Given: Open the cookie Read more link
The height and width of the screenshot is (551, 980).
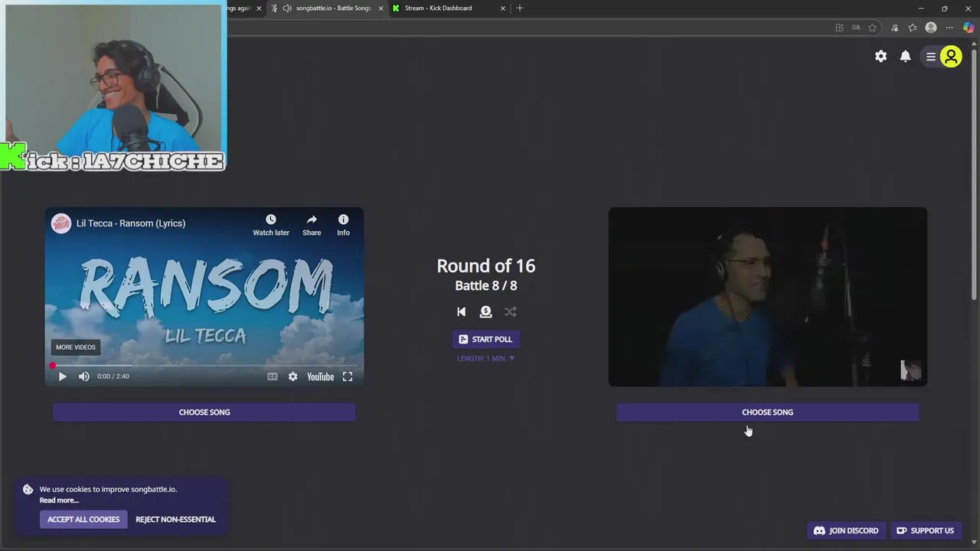Looking at the screenshot, I should tap(59, 500).
